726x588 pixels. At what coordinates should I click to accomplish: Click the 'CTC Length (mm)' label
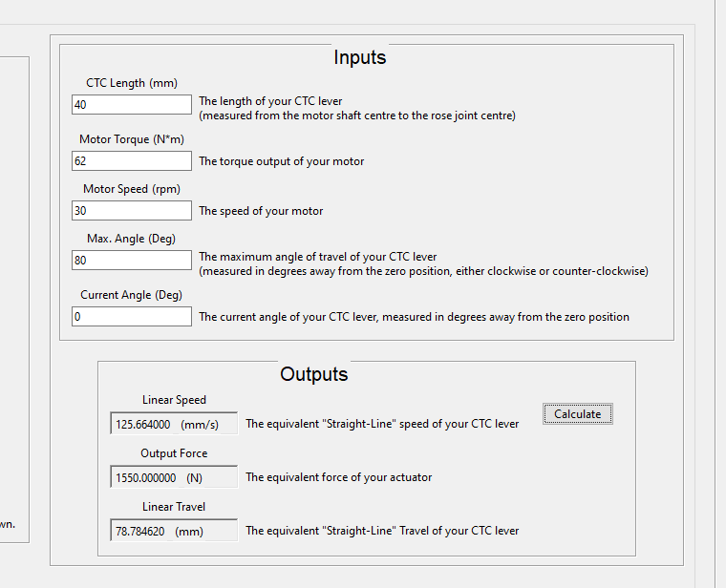point(132,83)
